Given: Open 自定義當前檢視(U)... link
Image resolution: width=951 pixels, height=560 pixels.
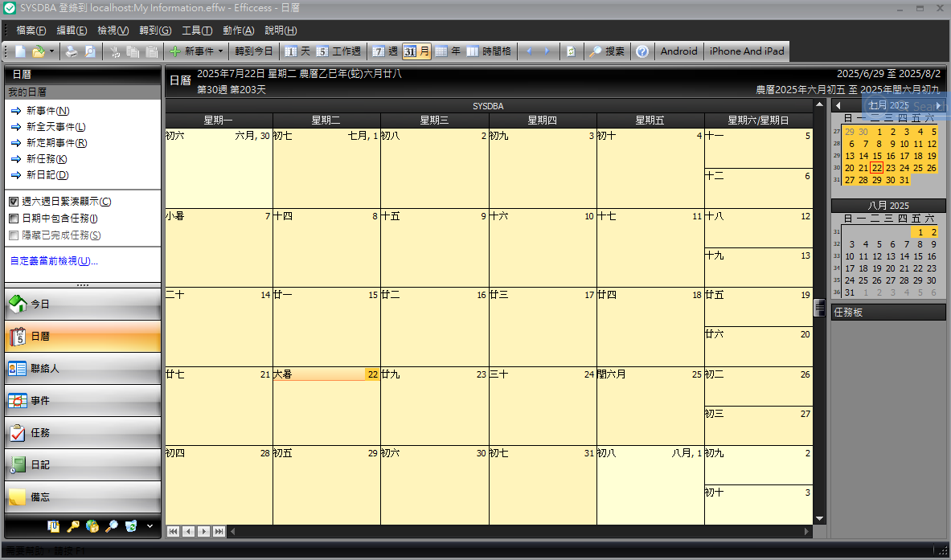Looking at the screenshot, I should (x=54, y=261).
